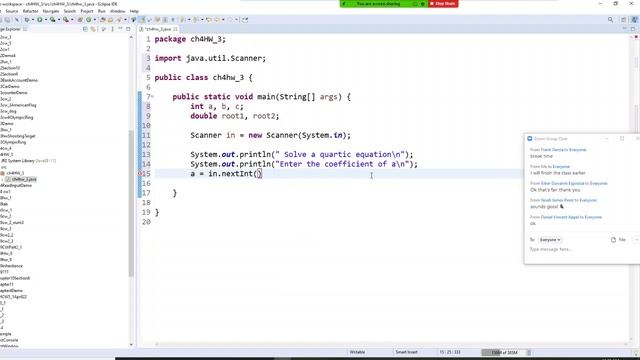Click the editor horizontal scrollbar
Image resolution: width=640 pixels, height=360 pixels.
click(391, 344)
